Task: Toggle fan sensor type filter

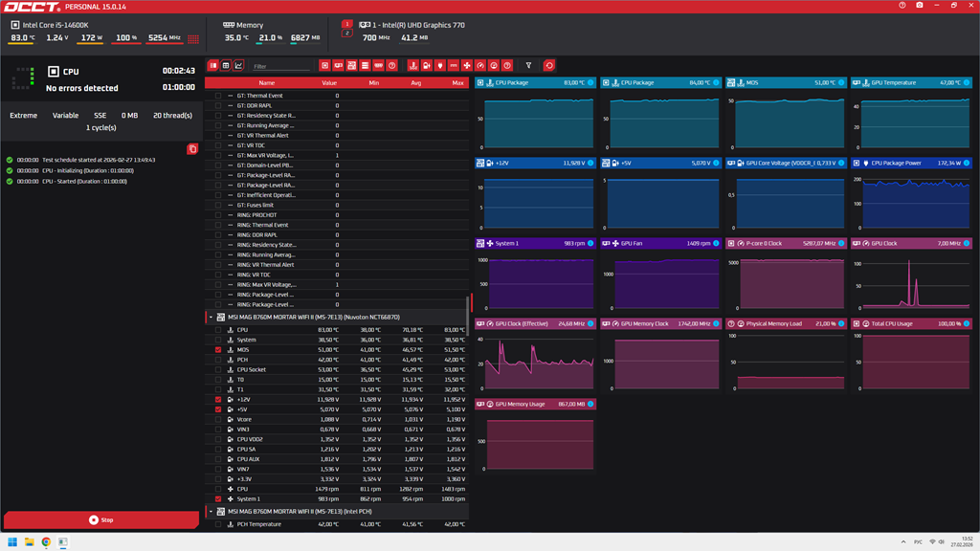Action: coord(467,66)
